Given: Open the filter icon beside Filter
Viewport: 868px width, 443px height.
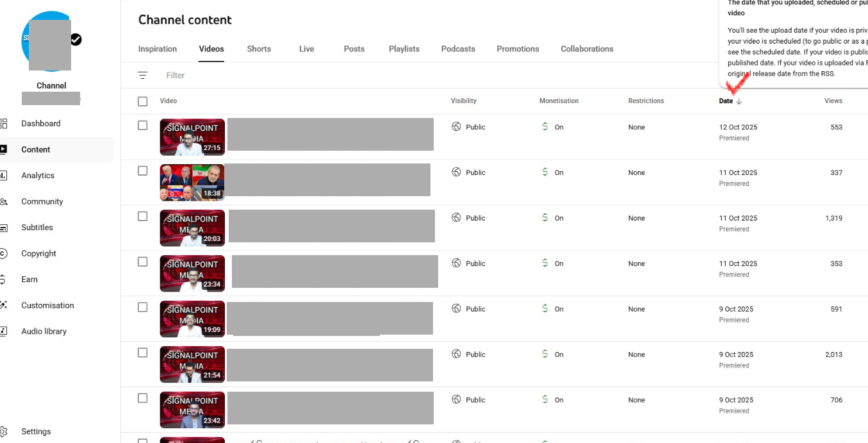Looking at the screenshot, I should (x=142, y=76).
